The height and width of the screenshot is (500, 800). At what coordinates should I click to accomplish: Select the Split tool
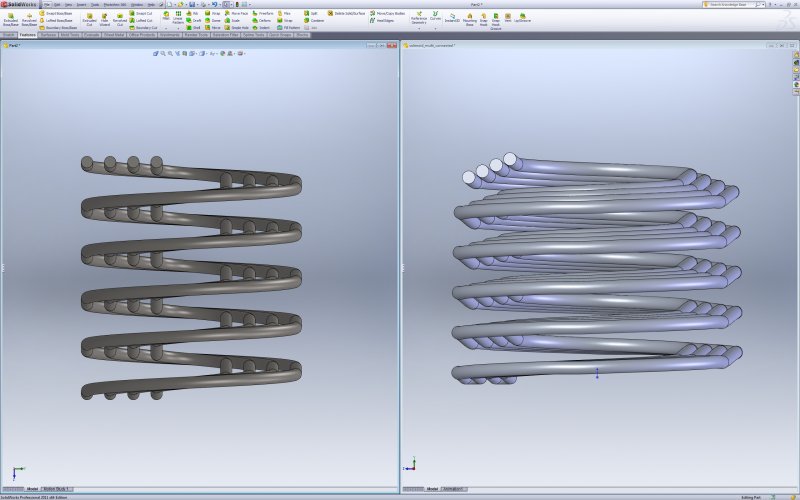[310, 13]
